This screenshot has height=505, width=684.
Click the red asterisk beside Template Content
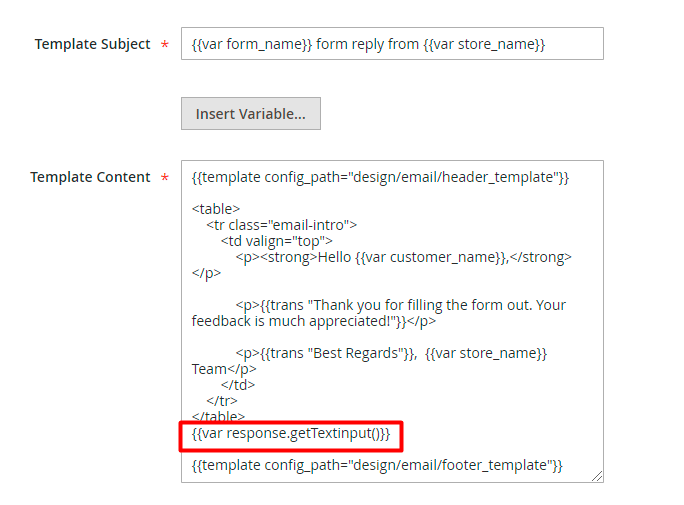[164, 179]
